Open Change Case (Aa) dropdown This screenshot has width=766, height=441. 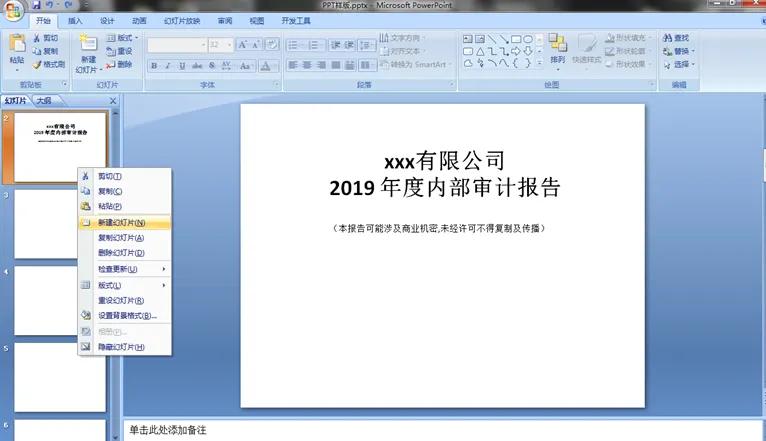pos(246,65)
